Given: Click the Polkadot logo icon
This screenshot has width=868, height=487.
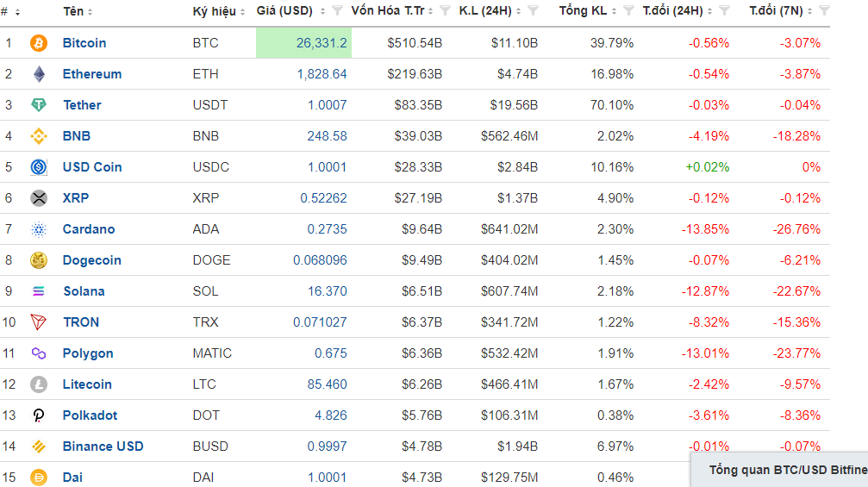Looking at the screenshot, I should point(39,415).
